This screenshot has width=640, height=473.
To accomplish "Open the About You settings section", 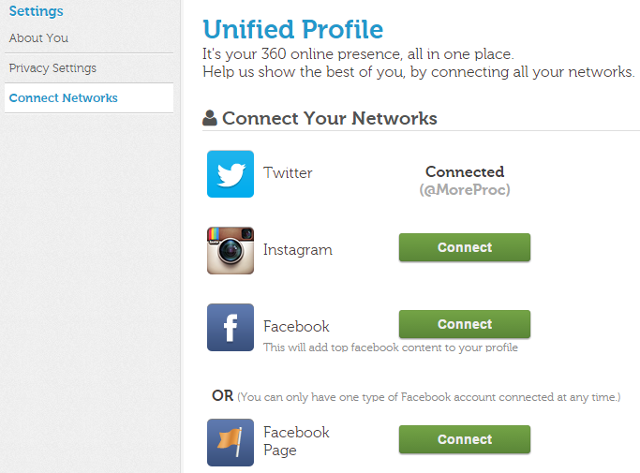I will pos(39,38).
